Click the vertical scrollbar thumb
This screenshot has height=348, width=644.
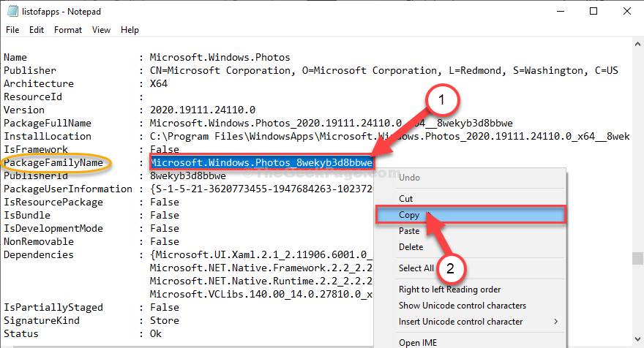tap(637, 259)
